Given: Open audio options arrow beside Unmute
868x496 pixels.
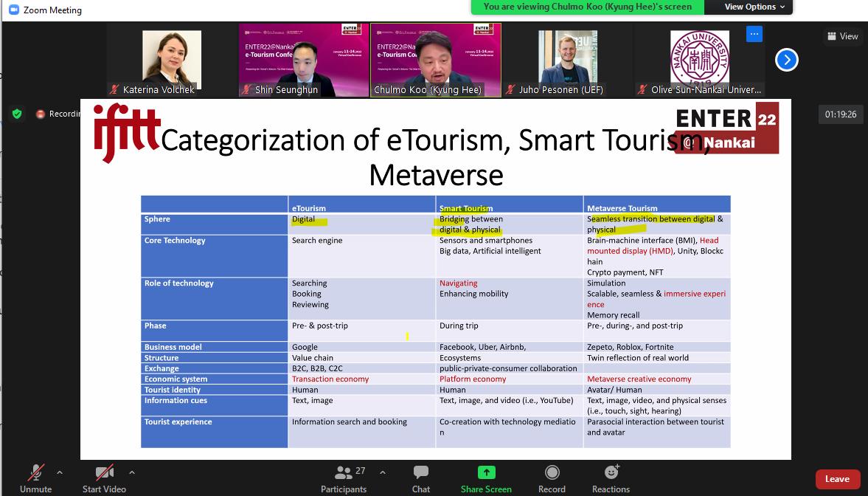Looking at the screenshot, I should coord(60,472).
